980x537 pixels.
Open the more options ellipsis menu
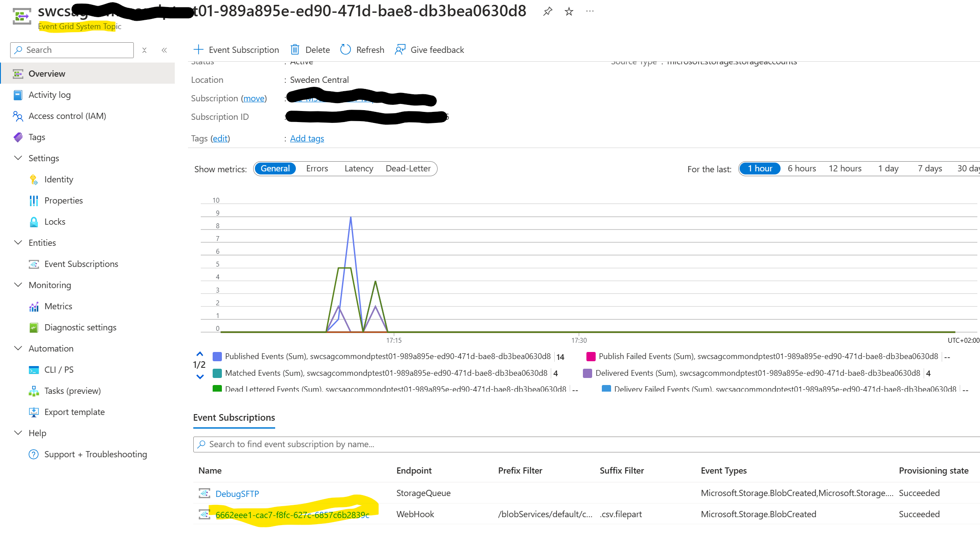[x=590, y=11]
